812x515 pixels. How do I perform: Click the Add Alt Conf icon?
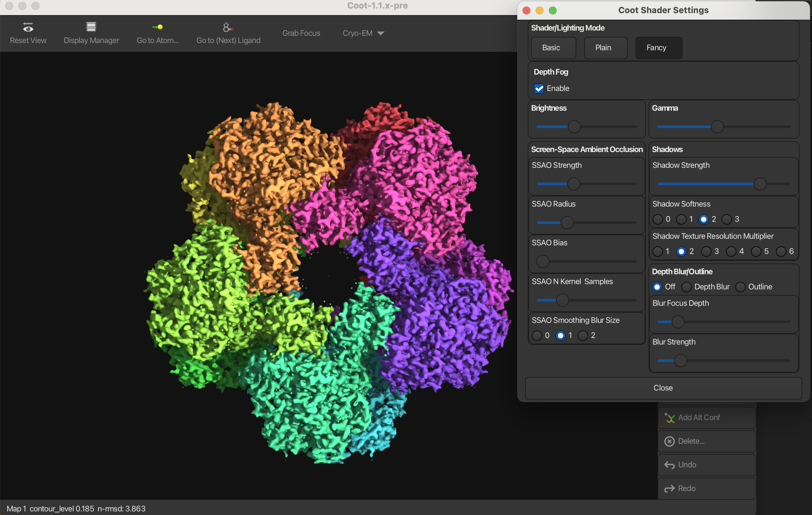pyautogui.click(x=669, y=418)
